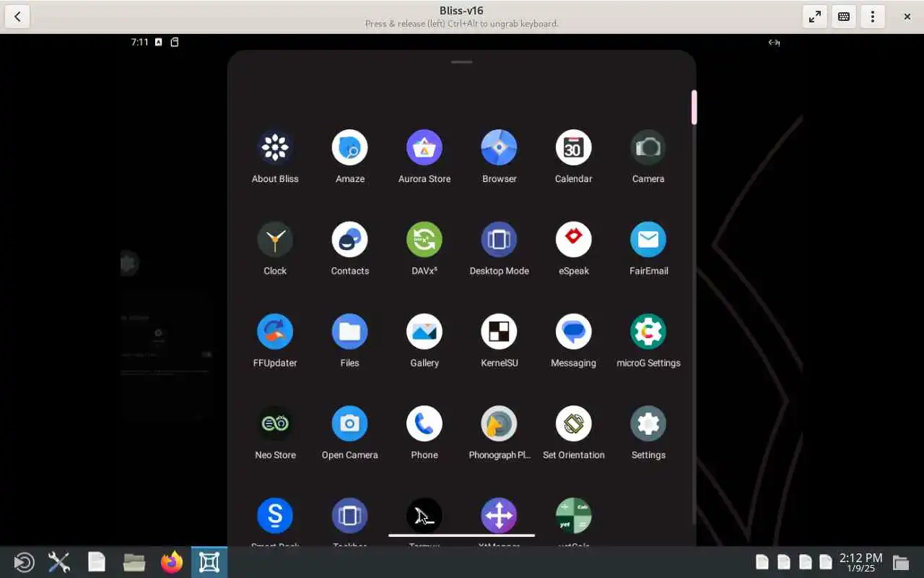This screenshot has height=578, width=924.
Task: Open the text document icon in the panel
Action: pyautogui.click(x=97, y=562)
